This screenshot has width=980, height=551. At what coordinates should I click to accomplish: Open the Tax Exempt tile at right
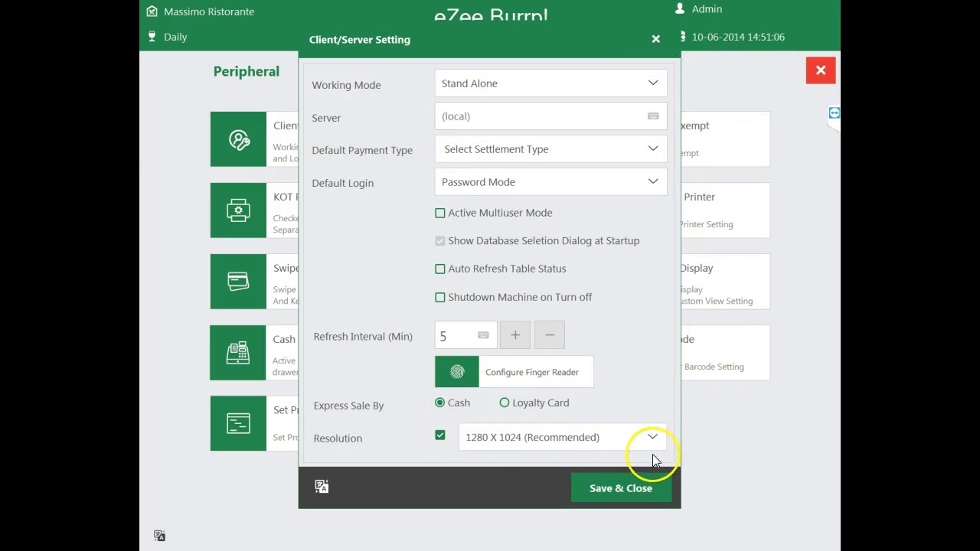tap(725, 139)
